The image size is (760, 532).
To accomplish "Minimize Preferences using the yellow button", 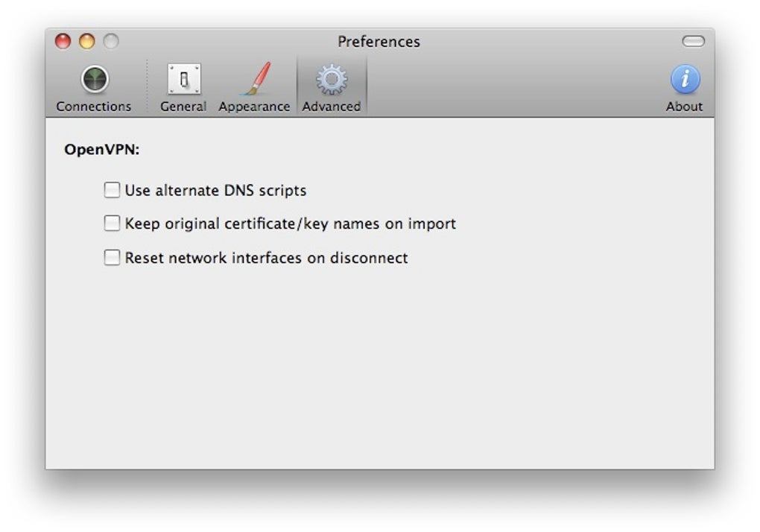I will coord(87,42).
